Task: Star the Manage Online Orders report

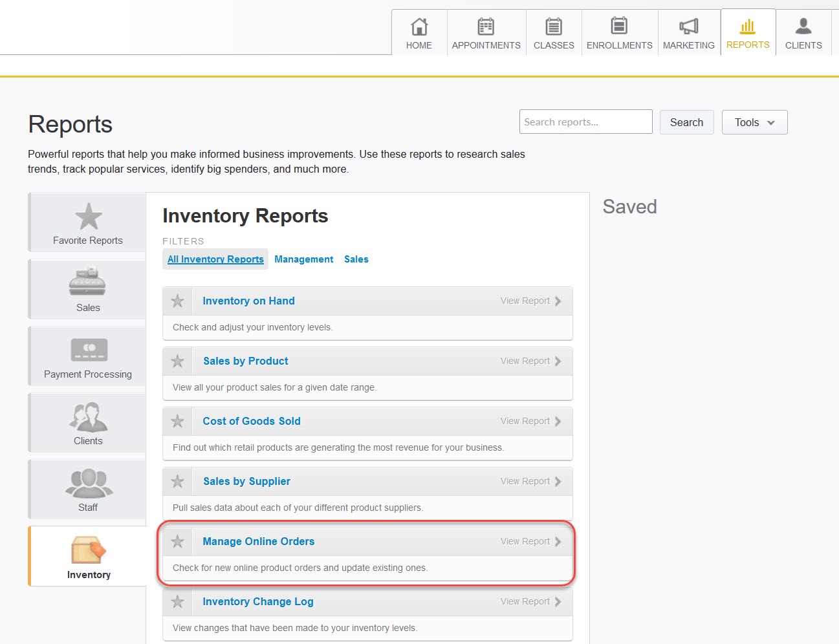Action: point(177,541)
